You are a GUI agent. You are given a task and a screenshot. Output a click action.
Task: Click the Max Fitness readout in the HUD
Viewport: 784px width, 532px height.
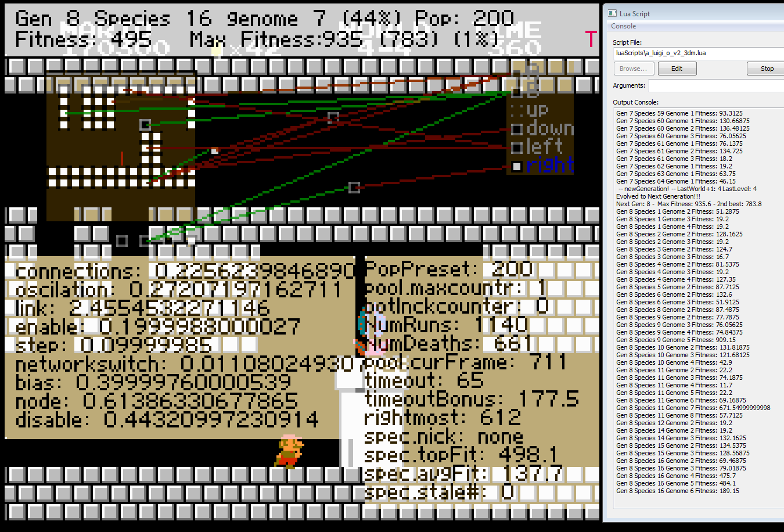(x=278, y=39)
